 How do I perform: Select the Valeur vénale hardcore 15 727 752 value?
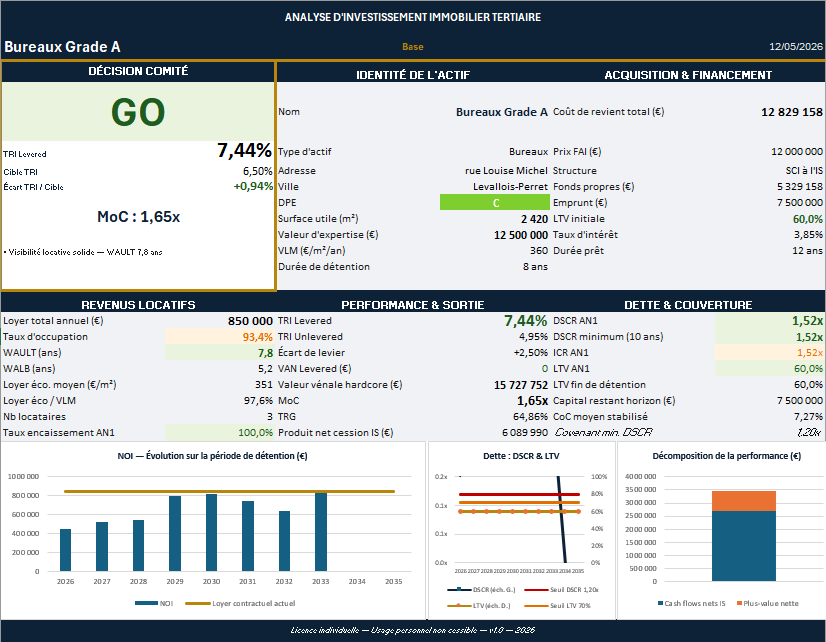click(x=521, y=385)
